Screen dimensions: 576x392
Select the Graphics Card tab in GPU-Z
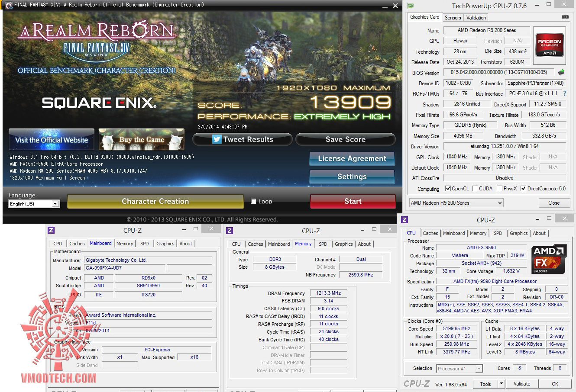pyautogui.click(x=424, y=17)
